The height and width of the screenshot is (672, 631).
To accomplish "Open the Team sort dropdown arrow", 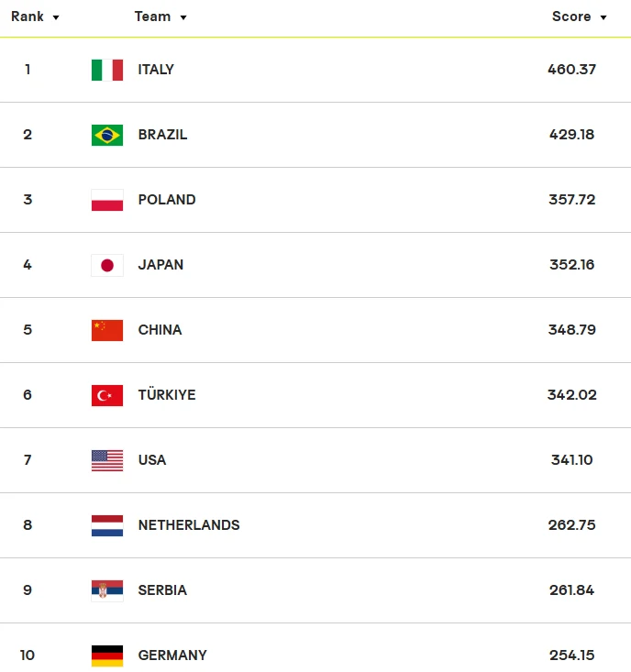I will [x=183, y=17].
